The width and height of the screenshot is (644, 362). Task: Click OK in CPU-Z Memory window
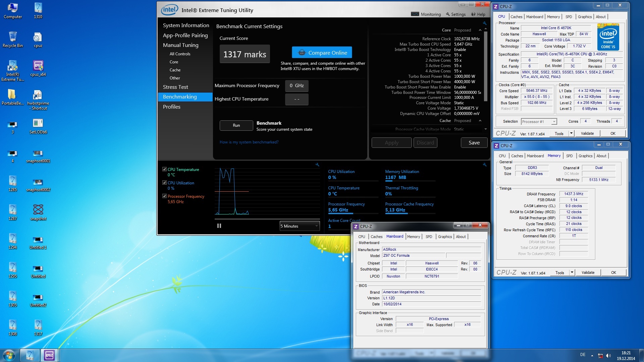coord(613,273)
